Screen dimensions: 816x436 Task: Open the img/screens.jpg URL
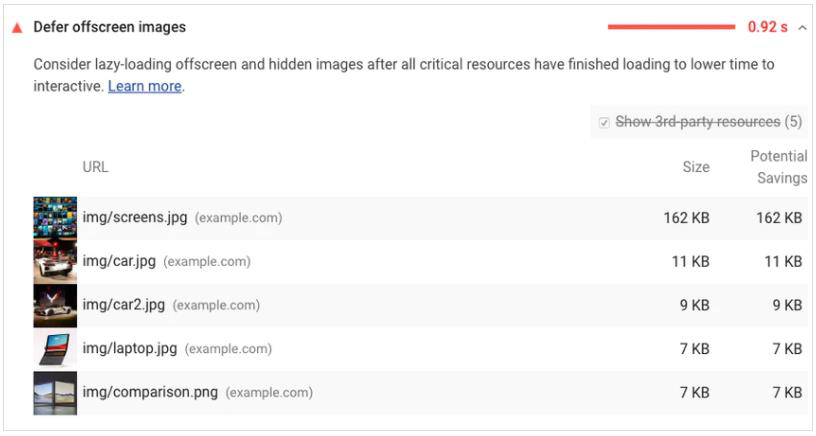135,218
